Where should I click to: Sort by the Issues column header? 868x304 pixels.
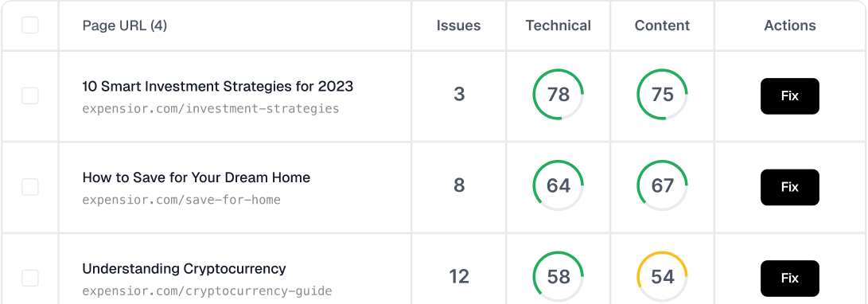coord(458,25)
